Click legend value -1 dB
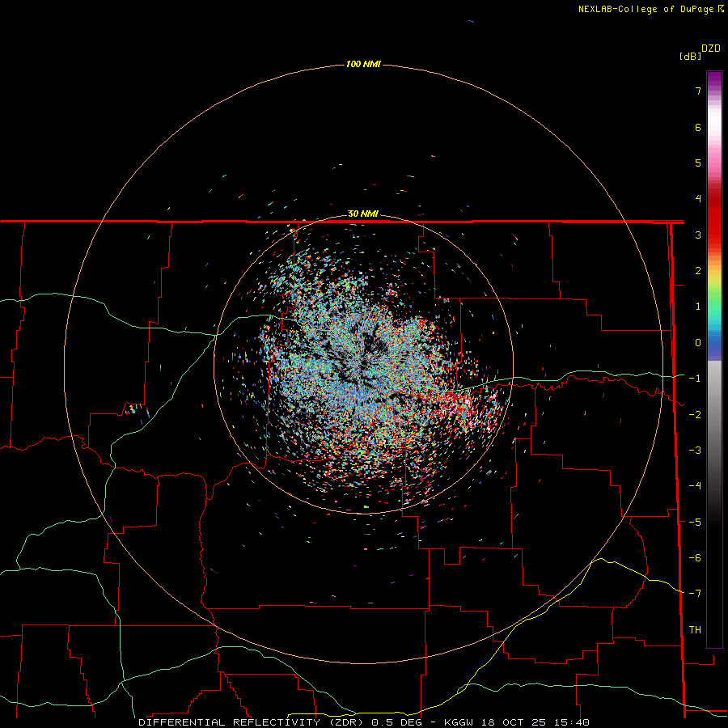The width and height of the screenshot is (728, 728). tap(695, 379)
